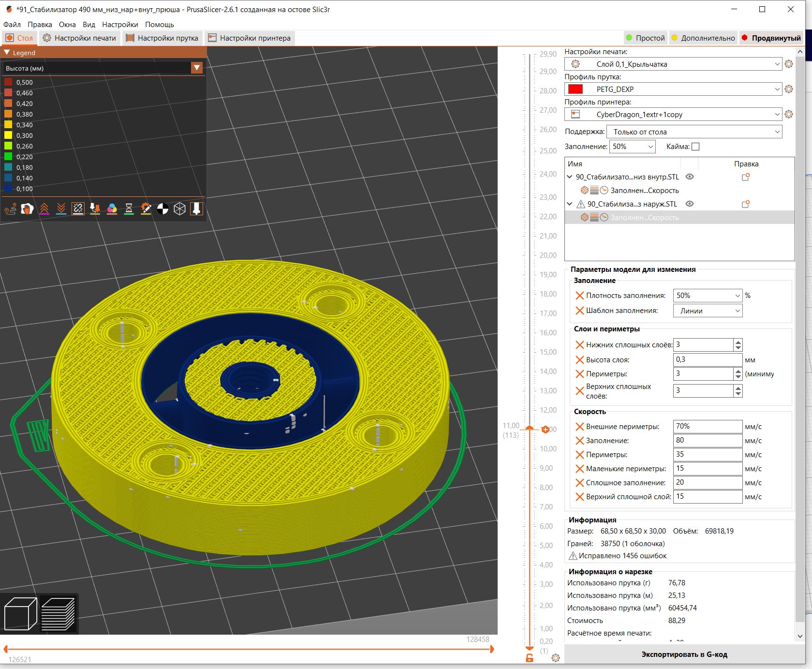This screenshot has width=812, height=669.
Task: Open Плотность заполнения 50% combo box
Action: [708, 296]
